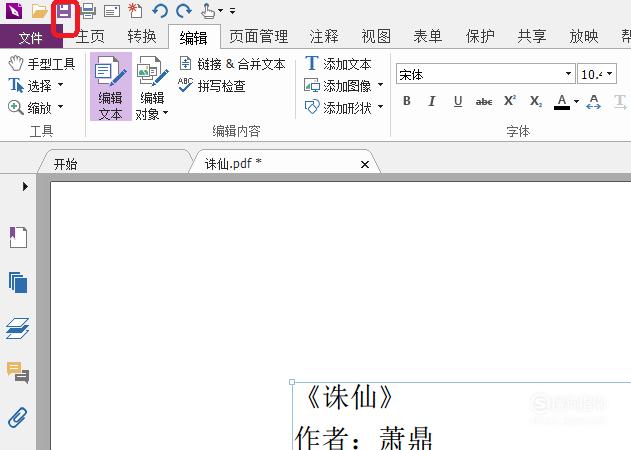The height and width of the screenshot is (450, 631).
Task: Click the 《诛仙》 title text
Action: [x=348, y=397]
